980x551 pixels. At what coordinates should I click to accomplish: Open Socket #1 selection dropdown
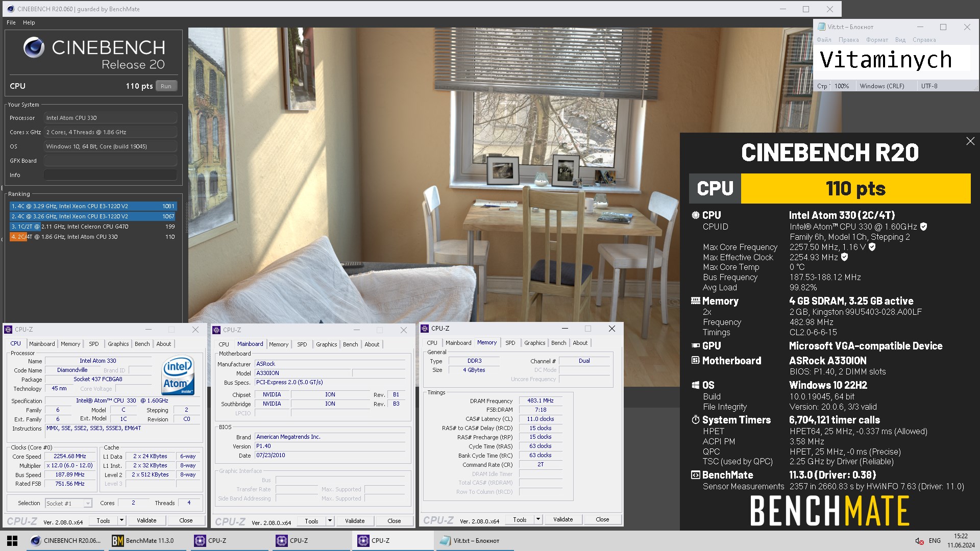68,504
